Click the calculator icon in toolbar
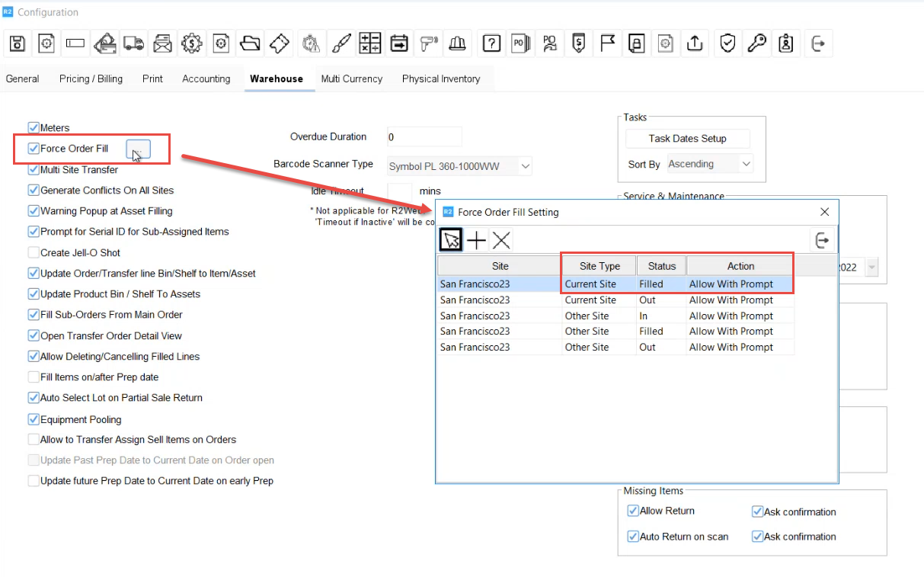 pyautogui.click(x=369, y=44)
